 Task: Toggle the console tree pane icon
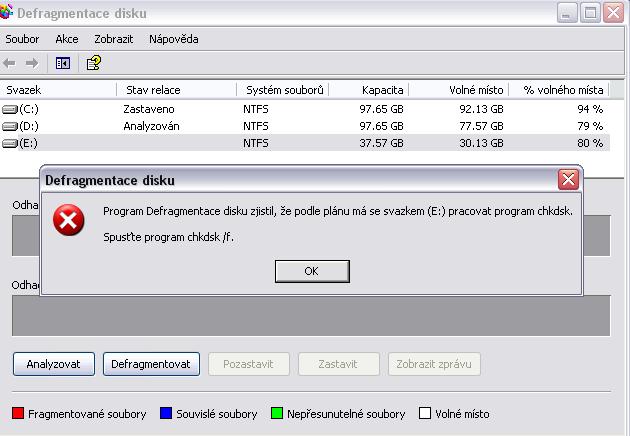[63, 63]
